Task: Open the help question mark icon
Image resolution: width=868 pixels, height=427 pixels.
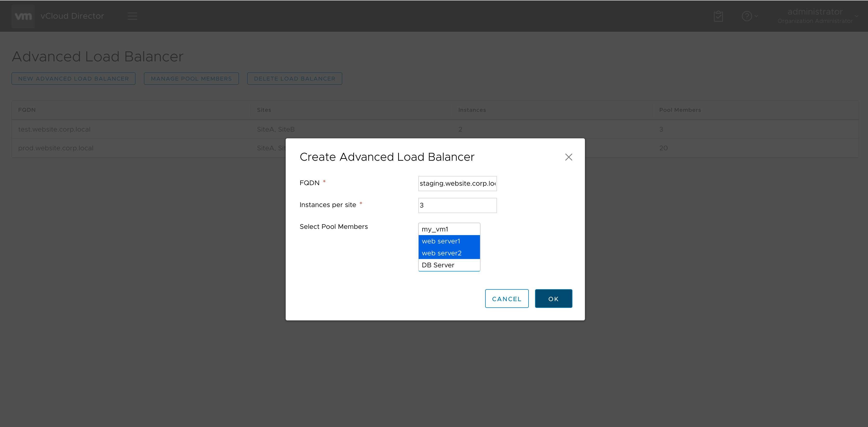Action: pyautogui.click(x=747, y=16)
